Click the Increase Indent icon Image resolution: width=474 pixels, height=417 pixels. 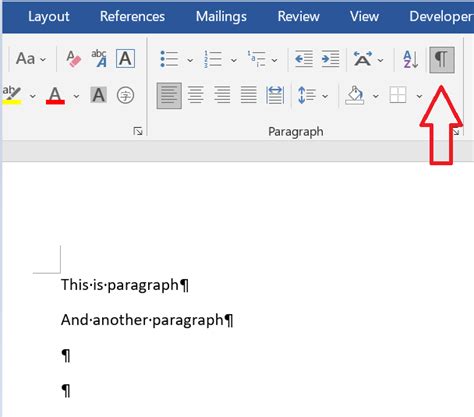[x=330, y=59]
